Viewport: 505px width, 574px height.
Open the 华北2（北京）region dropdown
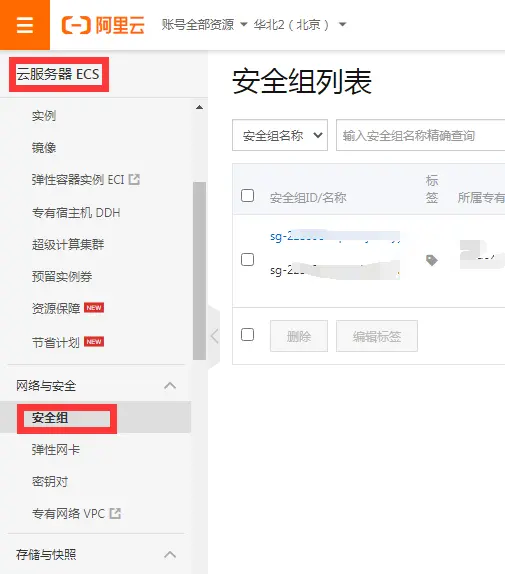click(300, 25)
